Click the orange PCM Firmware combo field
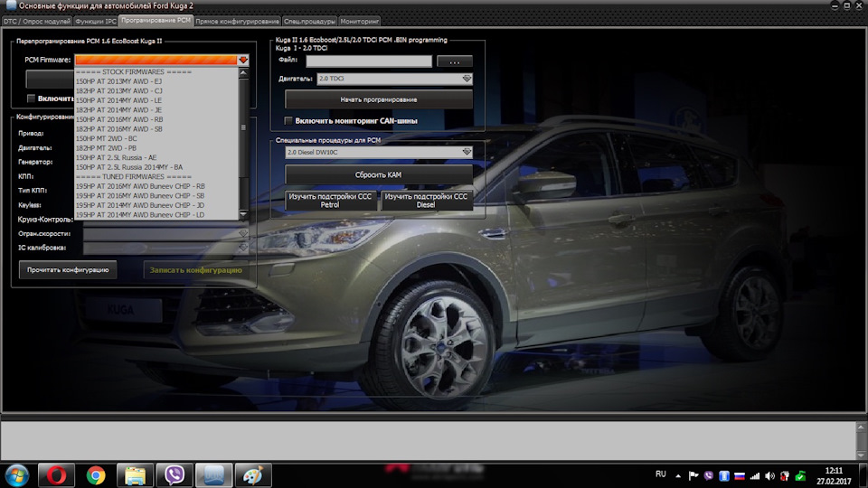Image resolution: width=868 pixels, height=488 pixels. [156, 60]
